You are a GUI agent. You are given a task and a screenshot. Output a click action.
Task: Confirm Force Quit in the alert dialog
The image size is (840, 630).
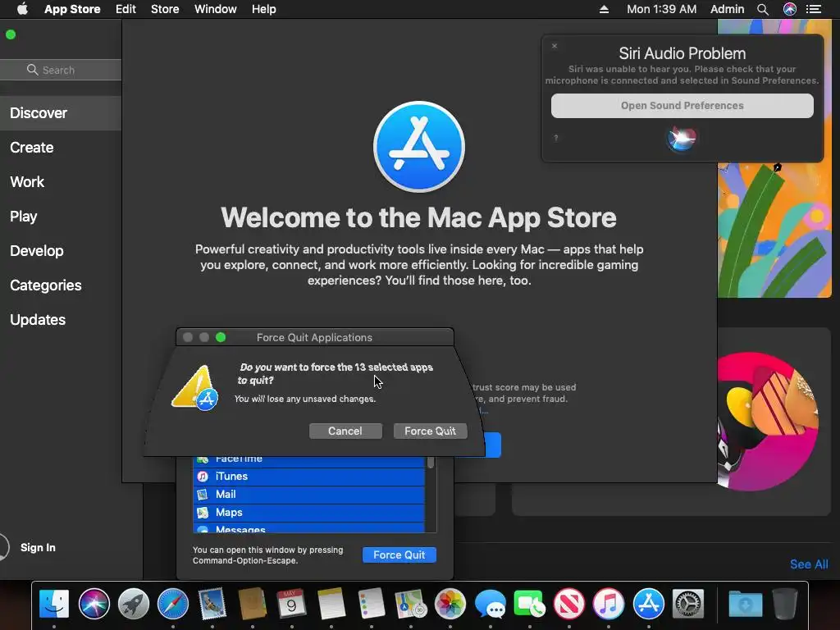click(x=430, y=431)
